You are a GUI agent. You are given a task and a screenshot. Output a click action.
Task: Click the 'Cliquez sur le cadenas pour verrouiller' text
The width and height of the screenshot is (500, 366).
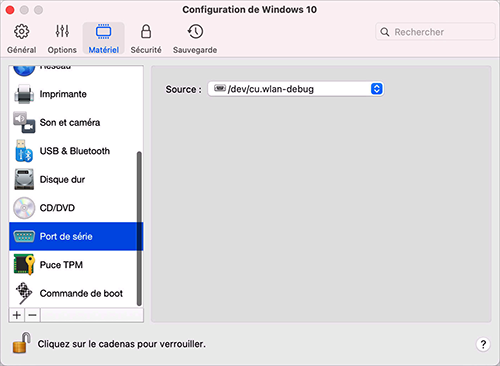point(122,344)
